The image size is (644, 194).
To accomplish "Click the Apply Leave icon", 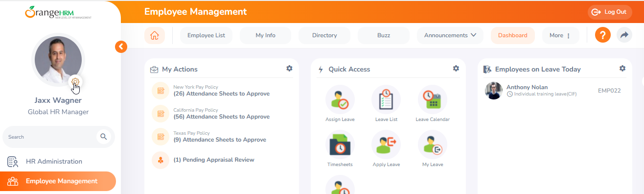I will click(x=386, y=145).
